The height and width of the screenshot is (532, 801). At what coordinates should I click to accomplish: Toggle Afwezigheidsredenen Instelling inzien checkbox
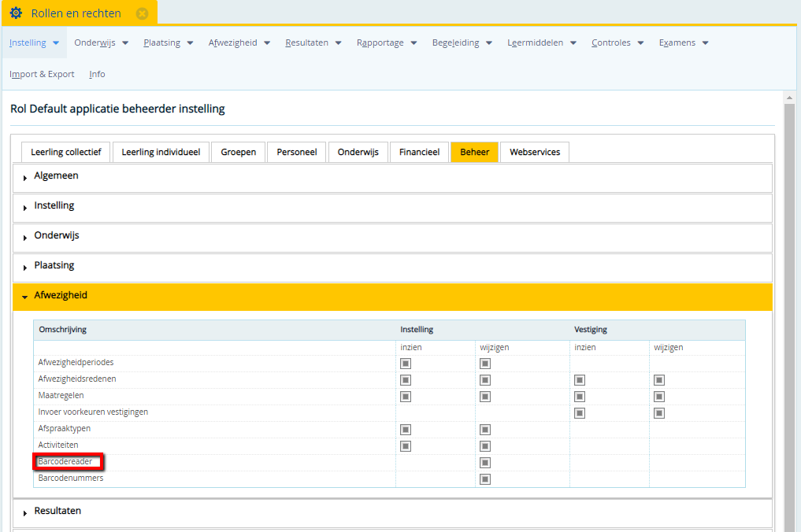coord(406,380)
